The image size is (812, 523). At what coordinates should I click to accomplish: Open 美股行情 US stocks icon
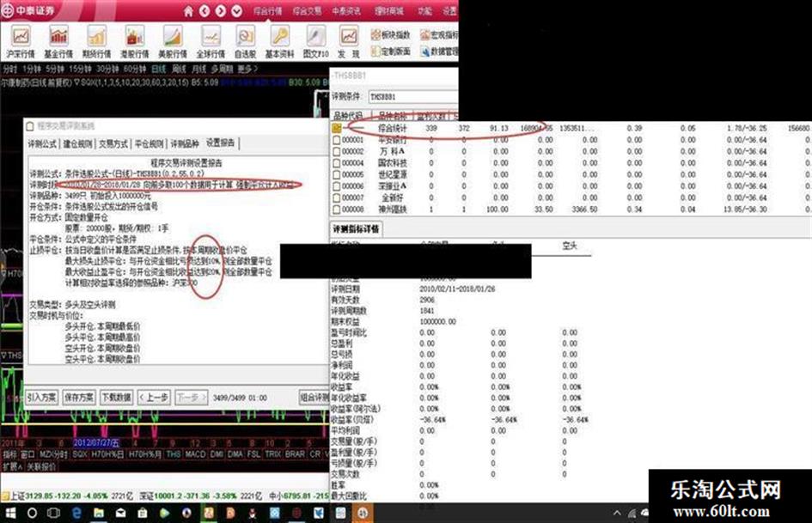[173, 42]
